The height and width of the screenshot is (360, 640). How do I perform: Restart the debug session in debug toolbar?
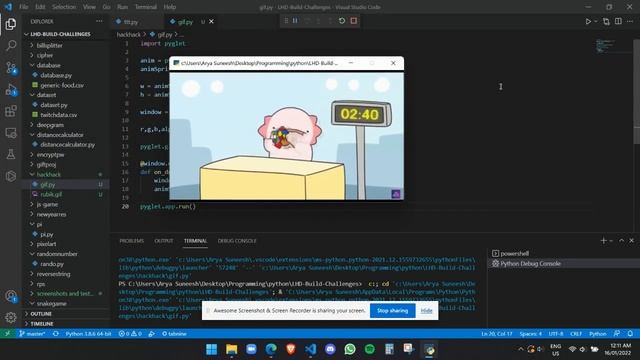click(x=342, y=21)
